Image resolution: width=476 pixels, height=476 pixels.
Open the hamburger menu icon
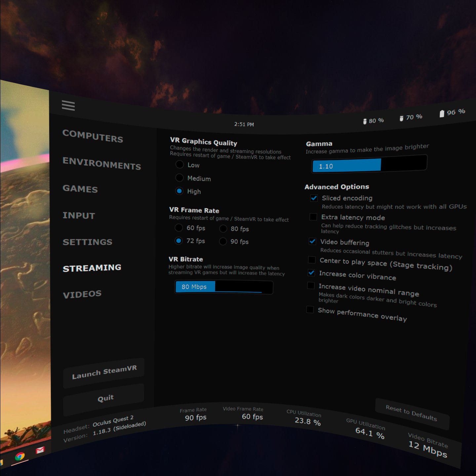68,105
